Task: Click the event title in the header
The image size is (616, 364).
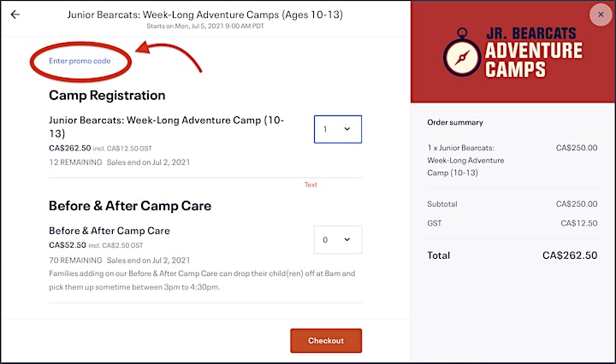Action: (205, 15)
